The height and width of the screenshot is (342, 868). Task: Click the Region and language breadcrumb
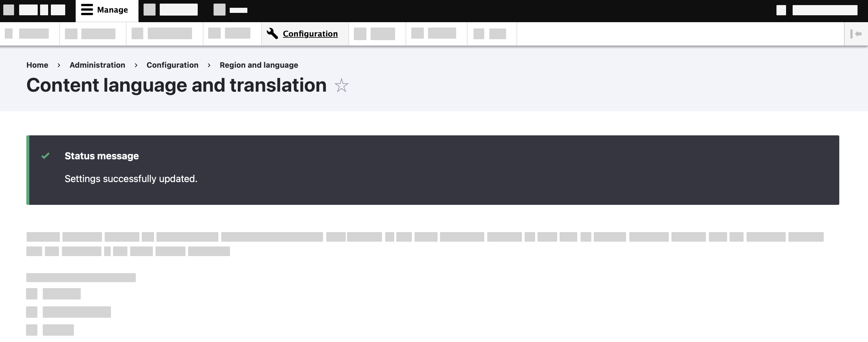(x=258, y=64)
